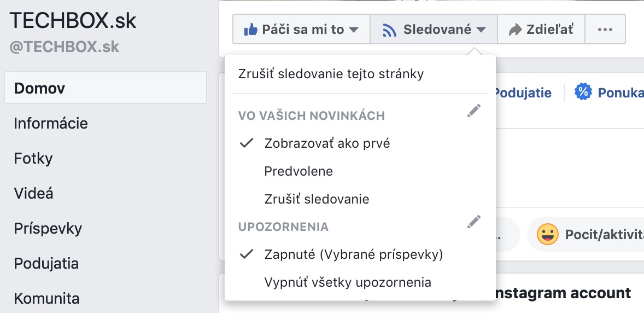Viewport: 644px width, 313px height.
Task: Click the thumbs-up Like icon
Action: tap(250, 30)
